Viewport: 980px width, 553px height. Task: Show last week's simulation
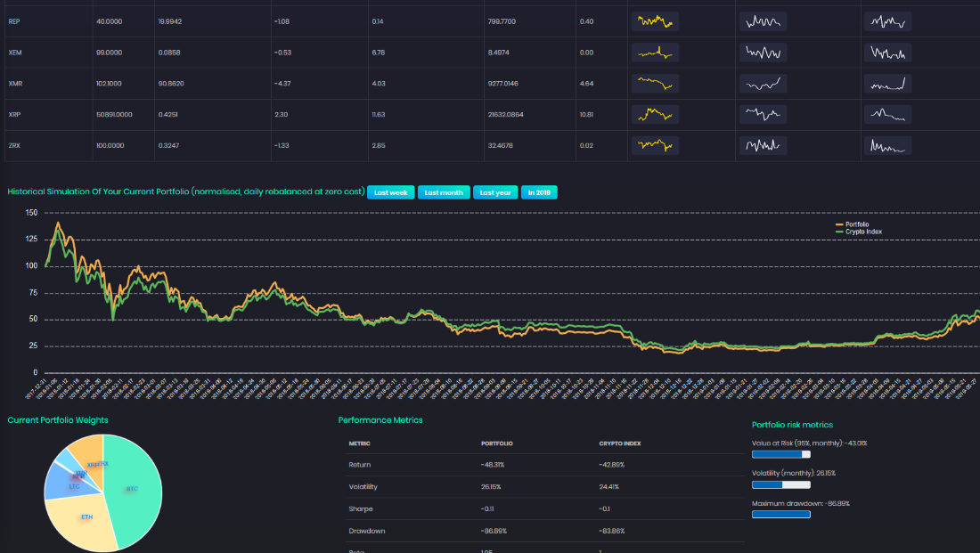tap(391, 192)
